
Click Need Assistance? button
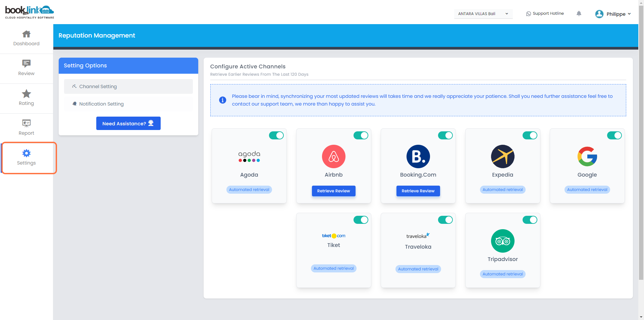point(128,123)
